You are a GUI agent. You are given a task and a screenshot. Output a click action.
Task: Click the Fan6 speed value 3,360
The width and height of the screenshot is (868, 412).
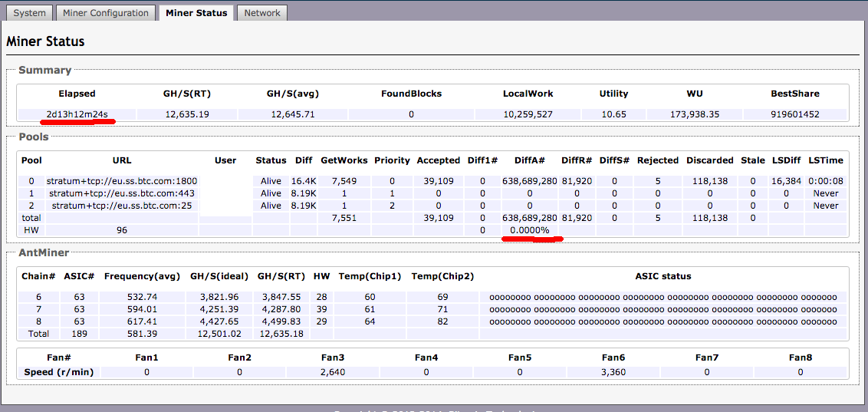[x=613, y=371]
